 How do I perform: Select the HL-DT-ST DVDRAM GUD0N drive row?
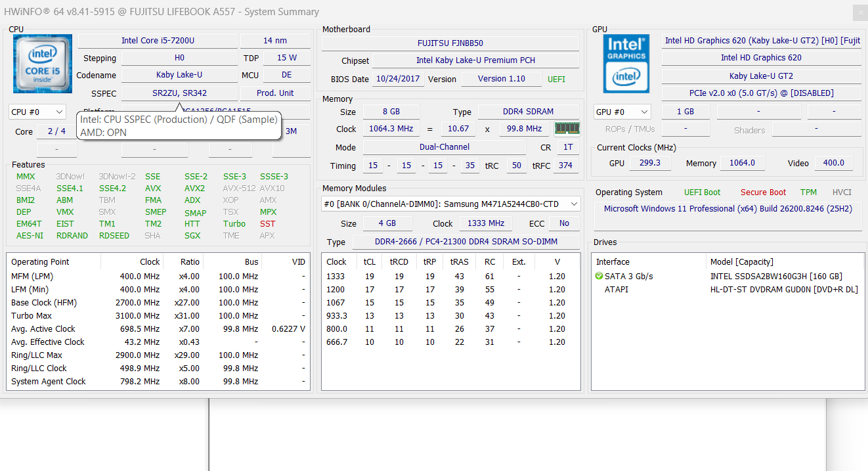click(x=727, y=289)
